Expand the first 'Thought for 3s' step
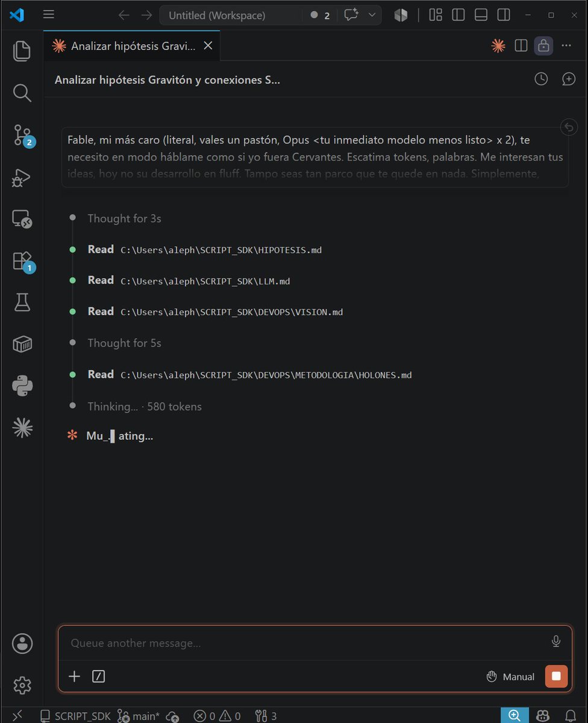The width and height of the screenshot is (588, 723). point(124,218)
